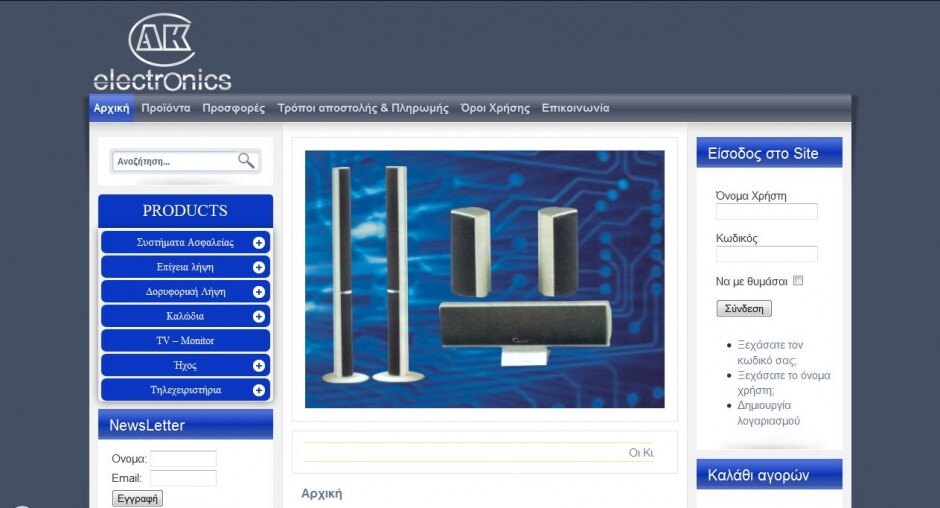Focus the Όνομα Χρήστη input field
Screen dimensions: 940x508
pos(767,211)
